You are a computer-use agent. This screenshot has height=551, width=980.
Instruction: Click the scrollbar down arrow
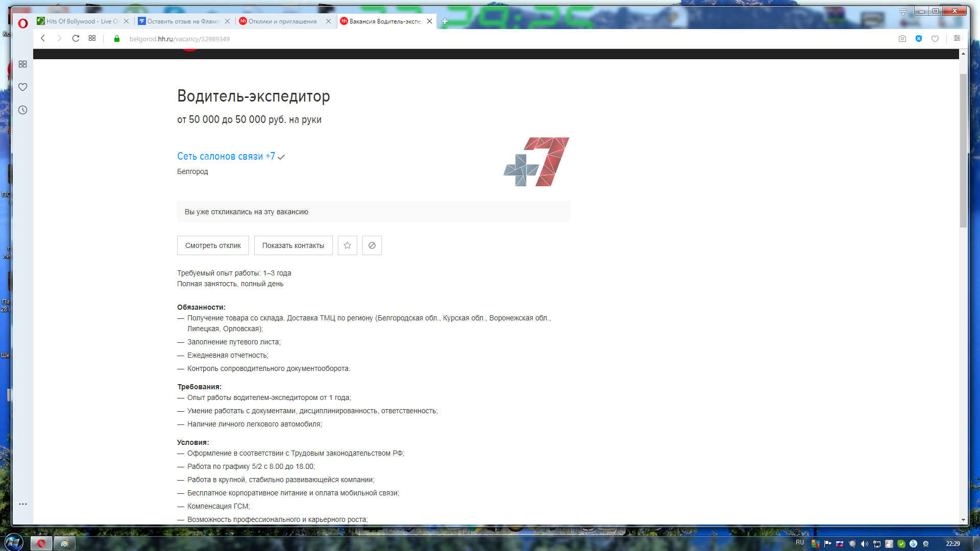963,519
